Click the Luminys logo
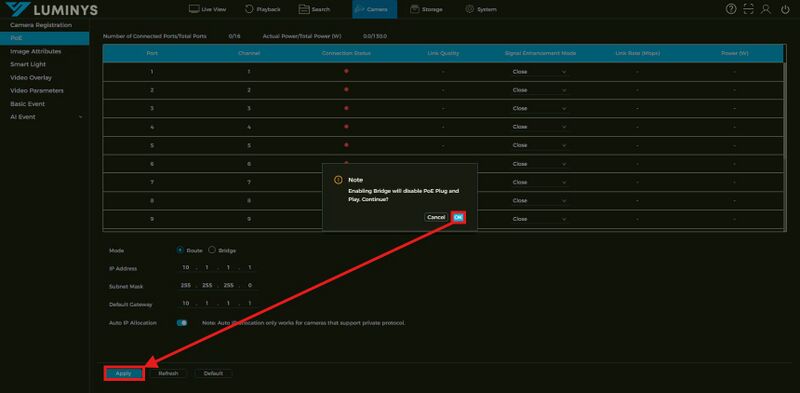The image size is (800, 393). [x=52, y=9]
